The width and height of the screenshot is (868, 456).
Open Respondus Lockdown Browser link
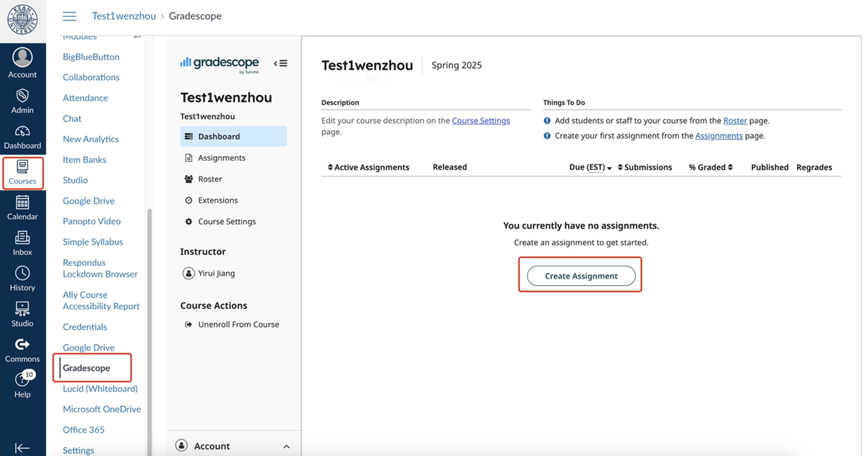(100, 268)
